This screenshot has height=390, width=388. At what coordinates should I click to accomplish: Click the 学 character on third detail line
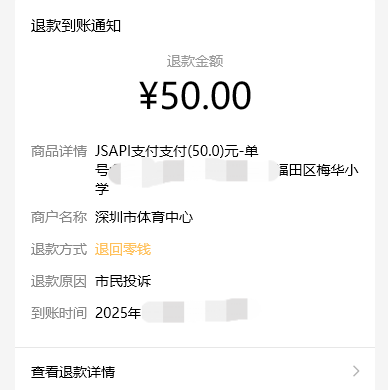click(102, 189)
